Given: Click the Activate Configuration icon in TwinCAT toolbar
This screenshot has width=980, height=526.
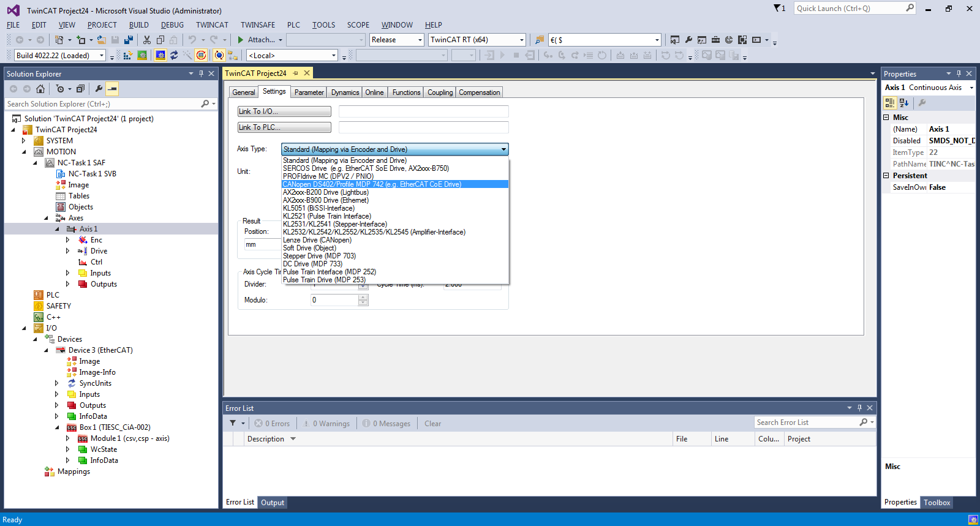Looking at the screenshot, I should pos(127,56).
